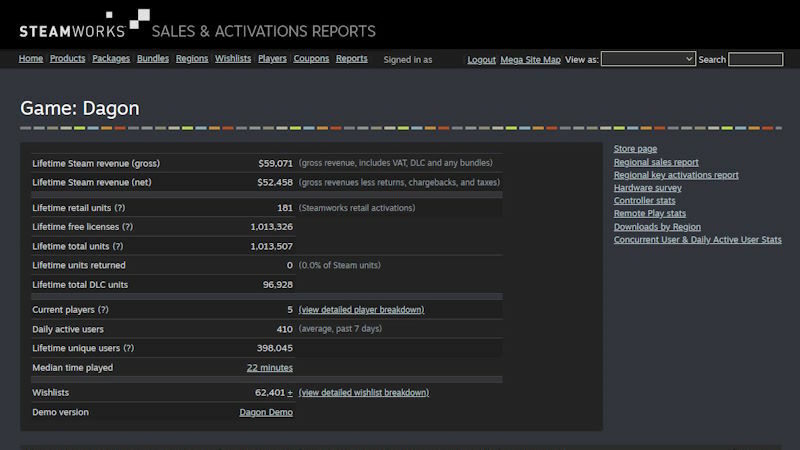Open the Coupons page
800x450 pixels.
[x=311, y=59]
